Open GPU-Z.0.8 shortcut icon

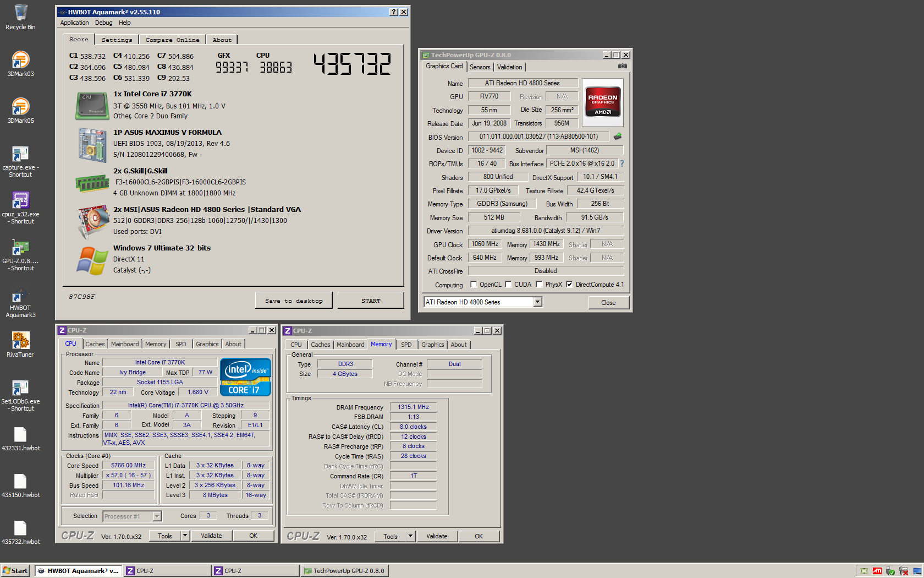[20, 255]
